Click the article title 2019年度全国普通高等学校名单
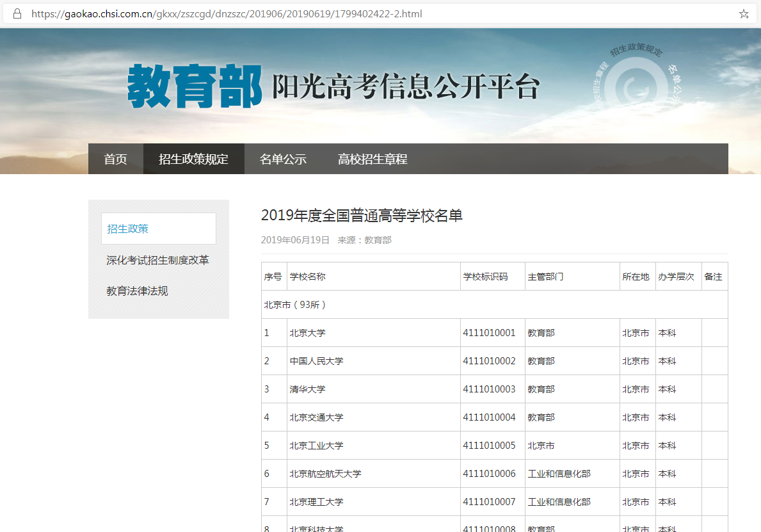761x532 pixels. tap(362, 216)
